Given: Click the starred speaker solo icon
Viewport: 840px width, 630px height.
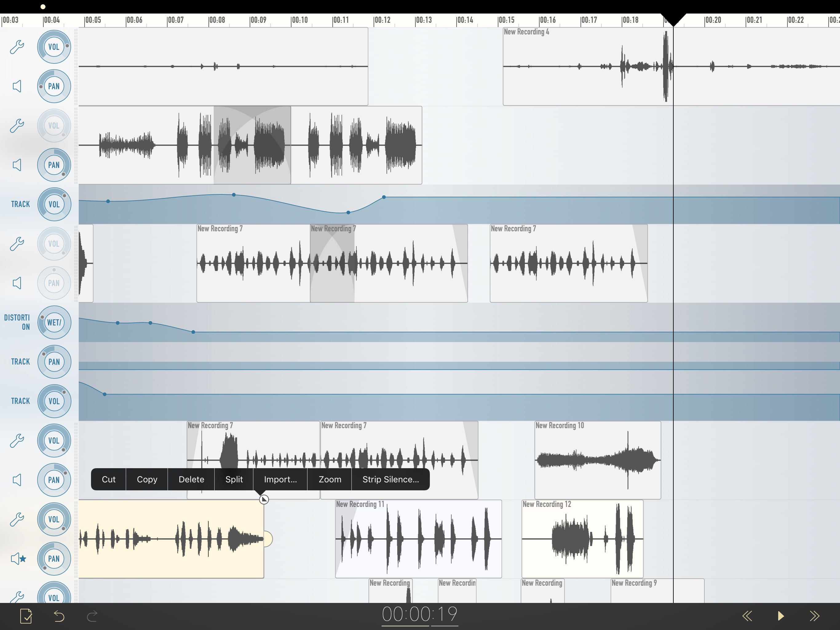Looking at the screenshot, I should 18,559.
